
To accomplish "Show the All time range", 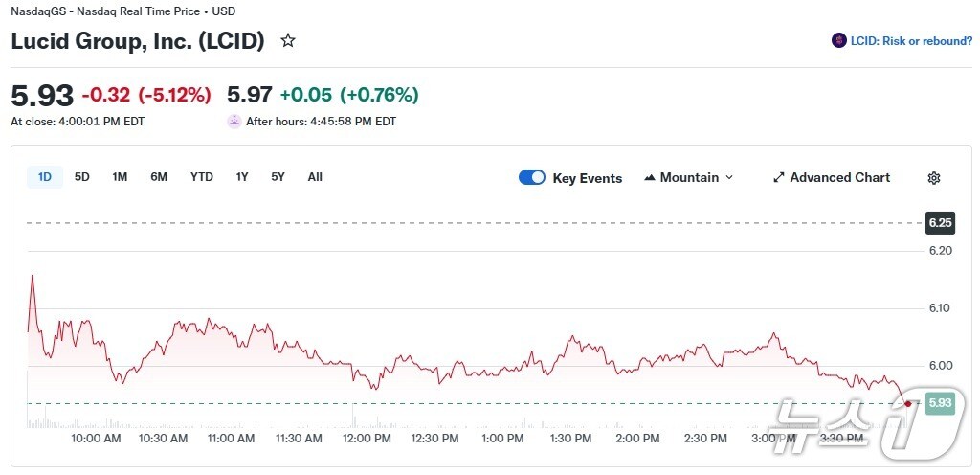I will 315,176.
